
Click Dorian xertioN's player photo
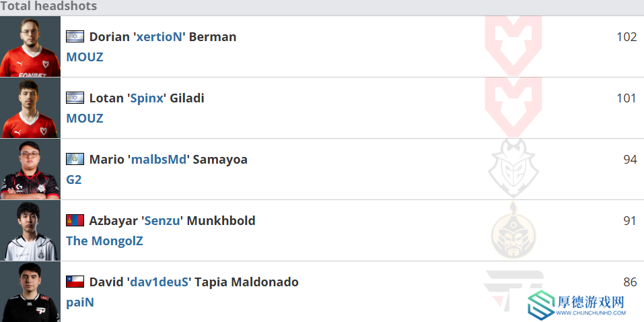(30, 46)
